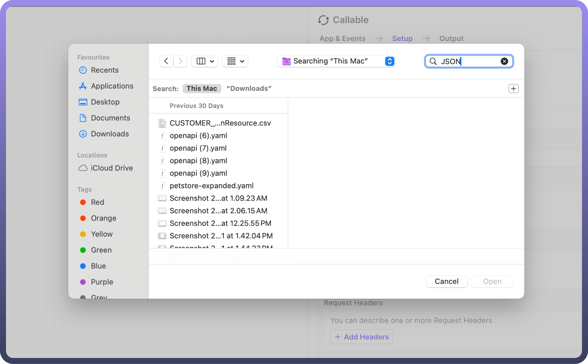Screen dimensions: 588x364
Task: Click the Previous 30 Days group header
Action: (196, 106)
